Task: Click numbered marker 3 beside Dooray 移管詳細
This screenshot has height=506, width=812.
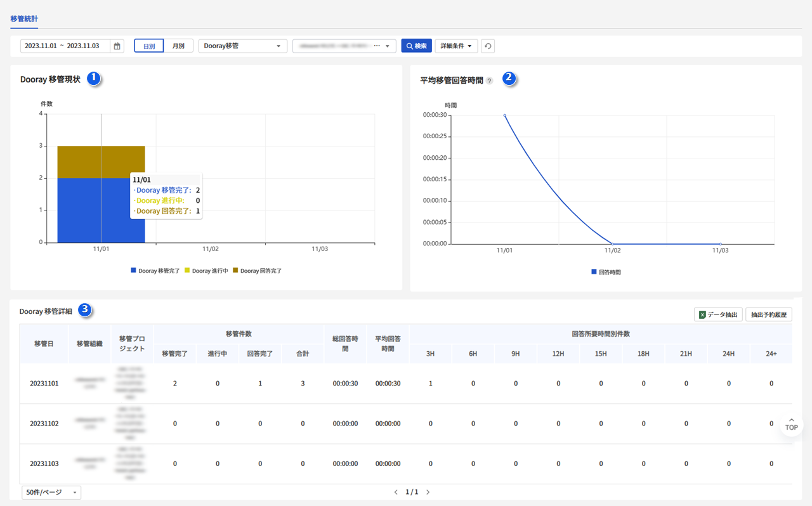Action: coord(84,310)
